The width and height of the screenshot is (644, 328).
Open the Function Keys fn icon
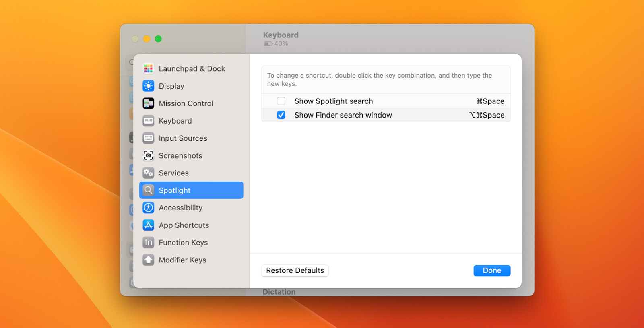(148, 242)
